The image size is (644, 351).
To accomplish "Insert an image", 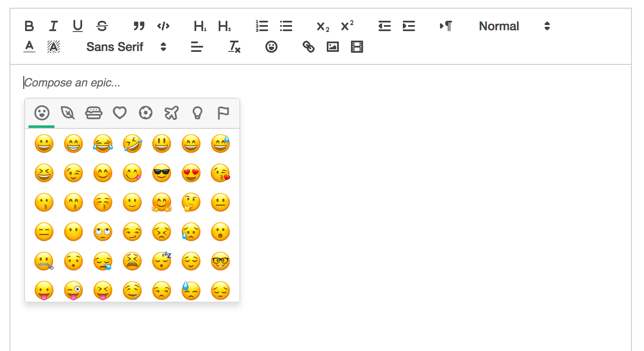I will click(x=332, y=46).
